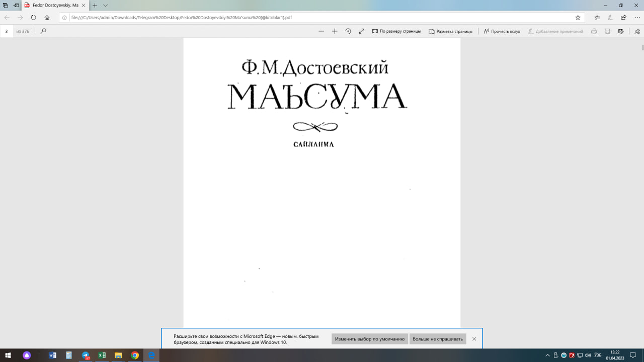644x362 pixels.
Task: Select the Добавление примечаний annotation tool
Action: point(555,31)
